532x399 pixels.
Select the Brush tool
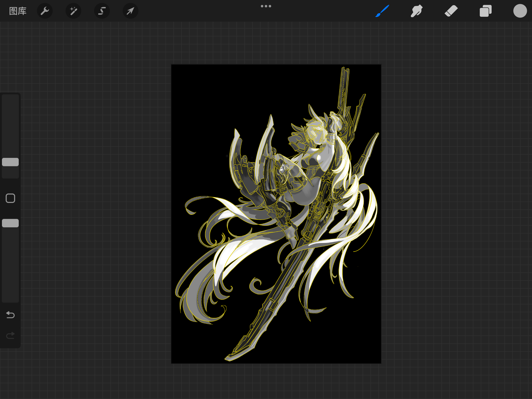pos(382,11)
